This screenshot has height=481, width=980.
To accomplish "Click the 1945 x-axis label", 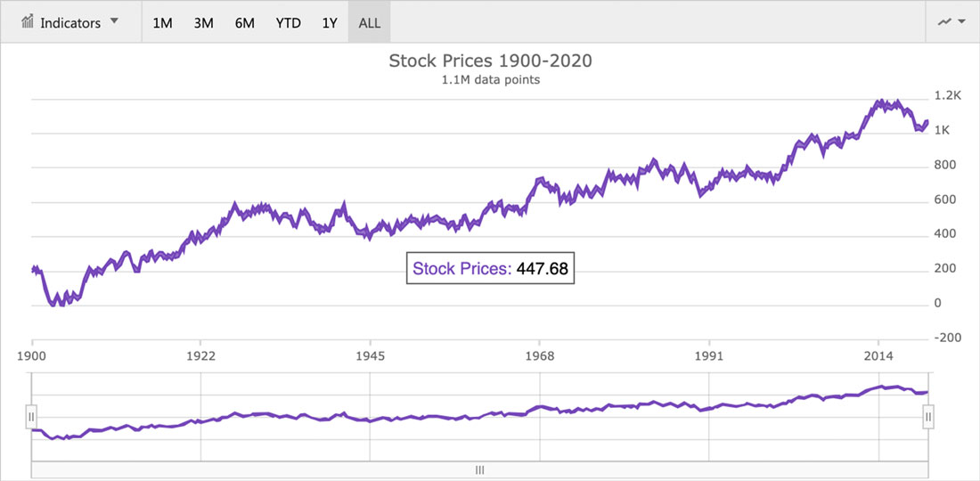I will tap(371, 356).
